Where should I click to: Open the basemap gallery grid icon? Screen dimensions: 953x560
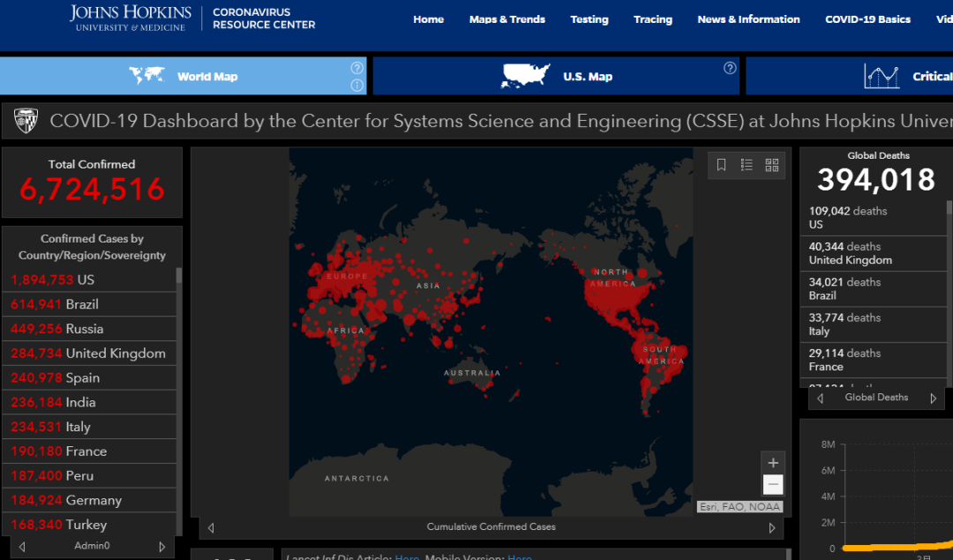tap(772, 165)
